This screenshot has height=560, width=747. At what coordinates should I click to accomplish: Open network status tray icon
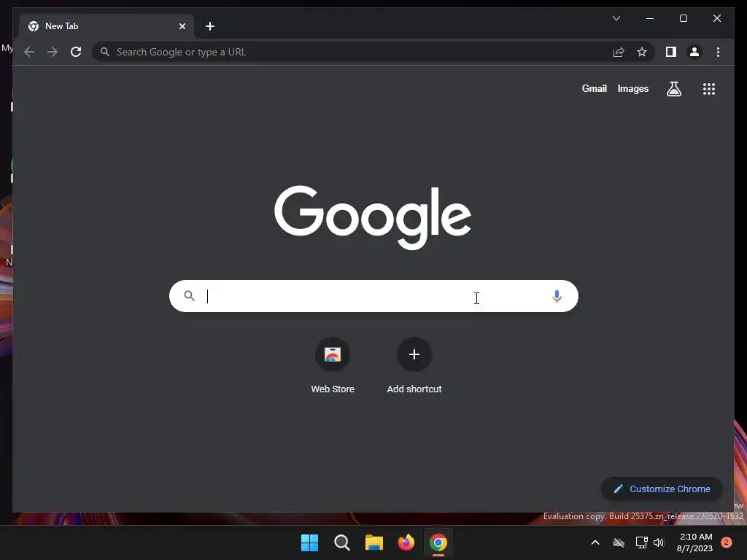(x=641, y=542)
